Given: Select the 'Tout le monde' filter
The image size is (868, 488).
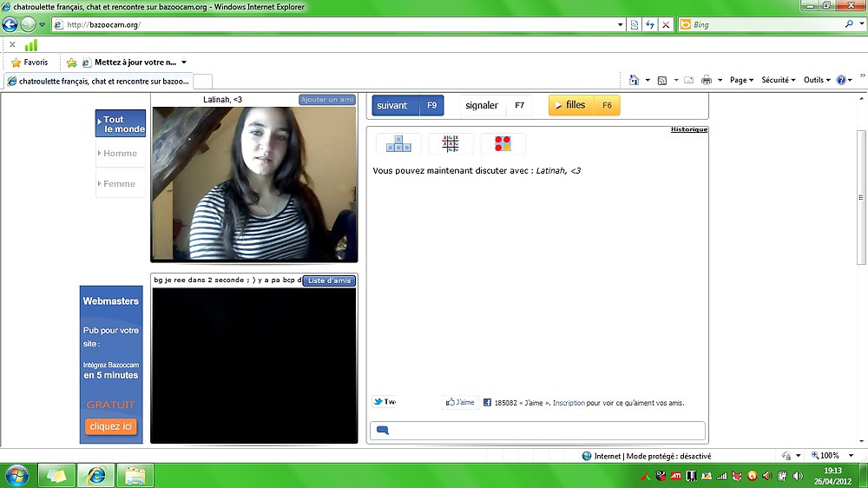Looking at the screenshot, I should coord(120,123).
